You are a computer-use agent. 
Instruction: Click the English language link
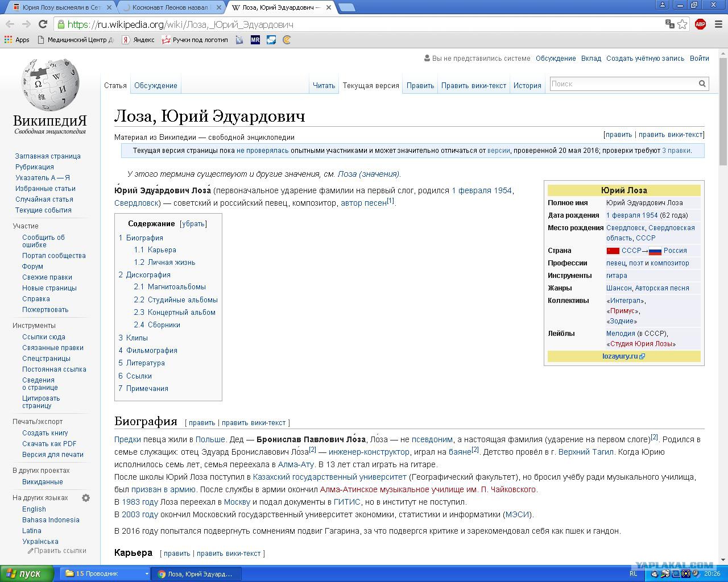[34, 509]
